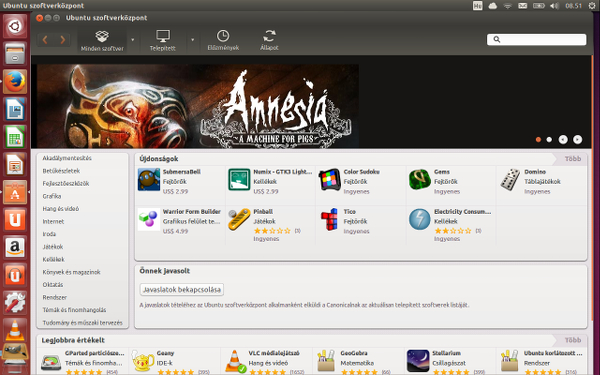Open SubmersaBell app icon

point(149,179)
